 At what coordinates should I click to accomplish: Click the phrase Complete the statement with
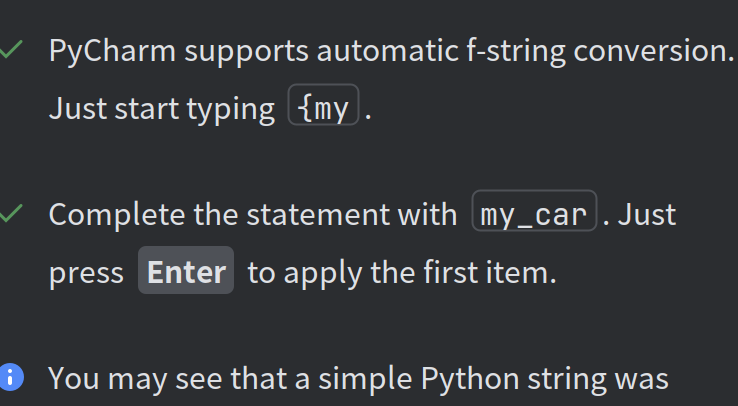tap(253, 215)
